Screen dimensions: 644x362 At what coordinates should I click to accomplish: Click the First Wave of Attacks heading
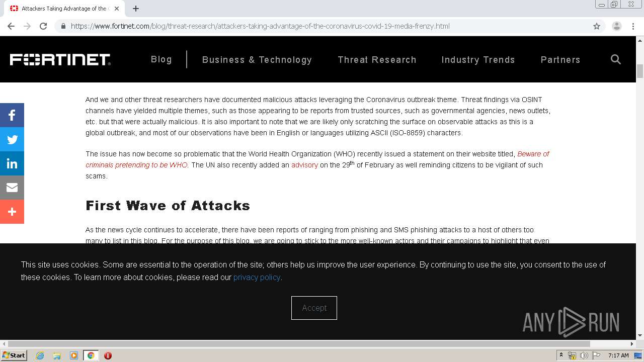pos(168,206)
